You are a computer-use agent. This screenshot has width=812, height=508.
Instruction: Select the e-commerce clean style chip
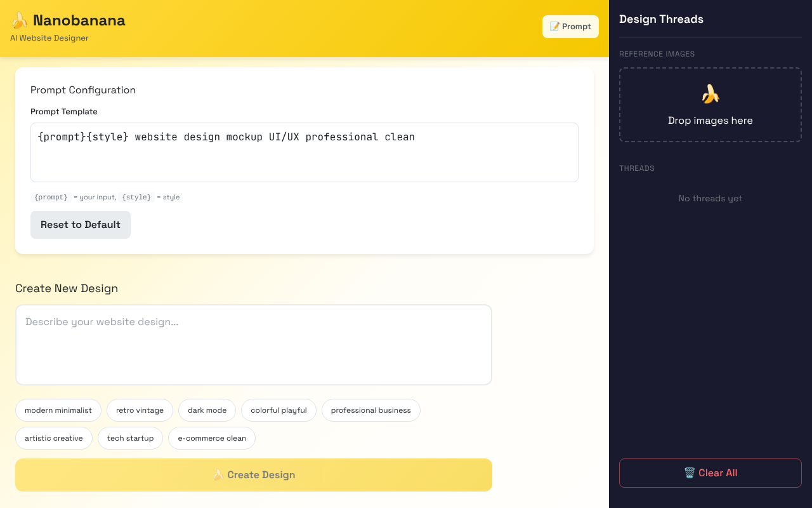click(x=212, y=438)
